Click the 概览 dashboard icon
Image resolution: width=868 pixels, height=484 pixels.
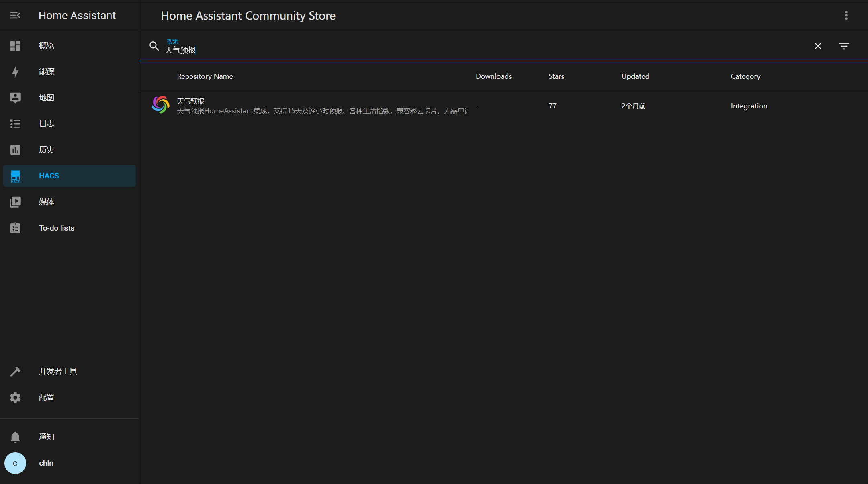(15, 46)
